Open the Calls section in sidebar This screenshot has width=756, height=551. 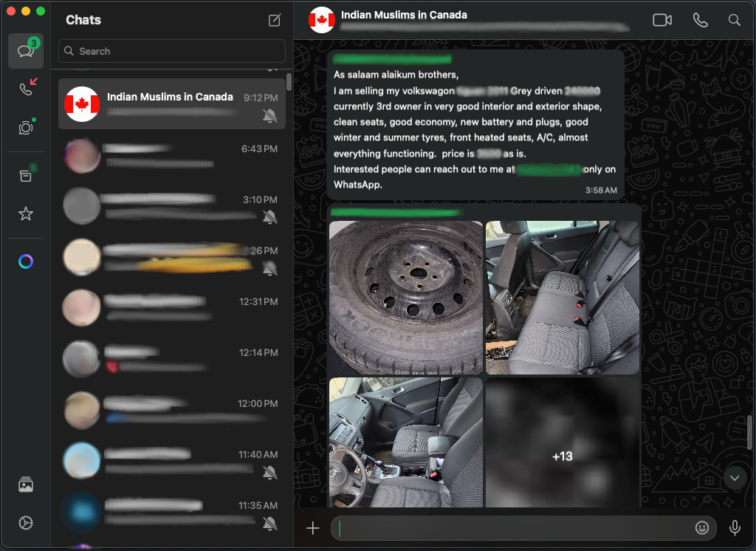[26, 89]
